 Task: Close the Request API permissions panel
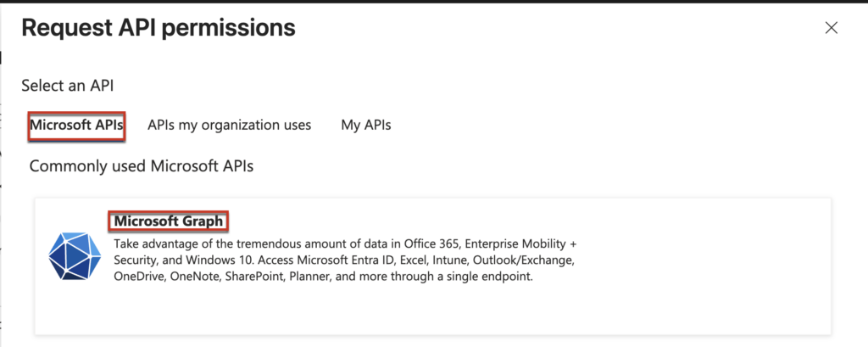pos(831,28)
